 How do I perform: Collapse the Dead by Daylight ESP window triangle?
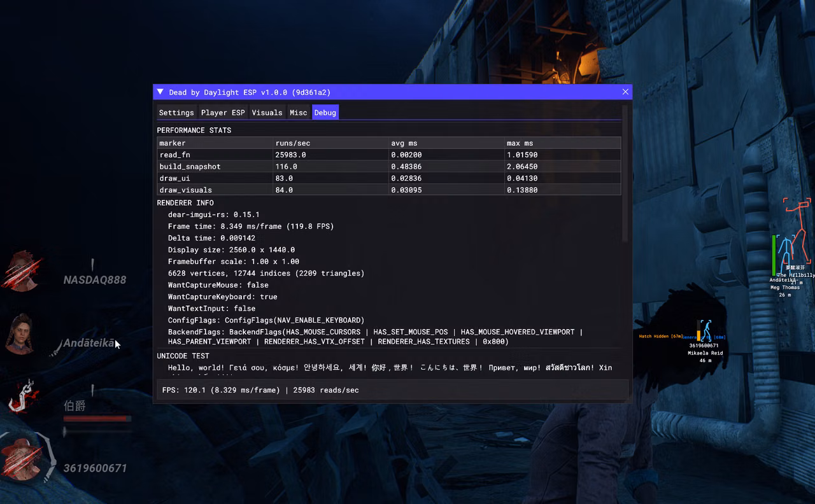click(x=160, y=92)
